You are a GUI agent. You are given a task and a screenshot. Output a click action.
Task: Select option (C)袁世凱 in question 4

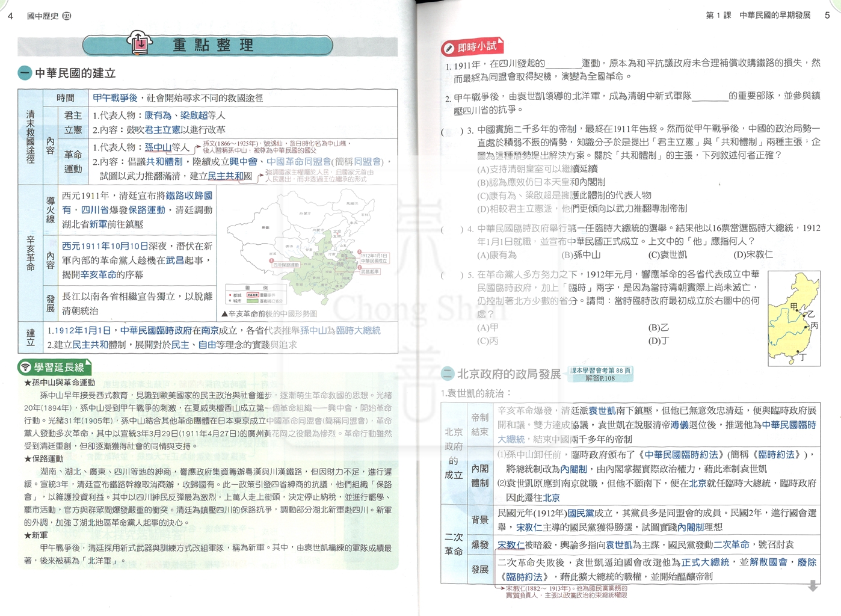click(668, 255)
